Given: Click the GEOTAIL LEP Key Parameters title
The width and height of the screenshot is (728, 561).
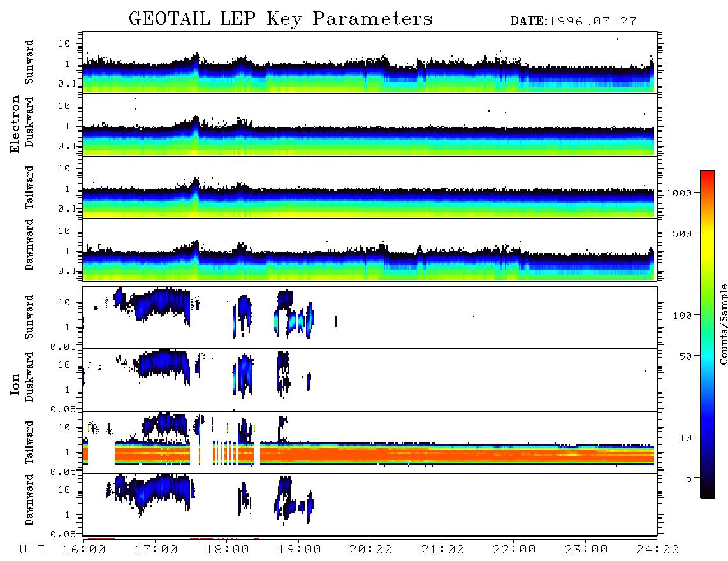Looking at the screenshot, I should [280, 20].
